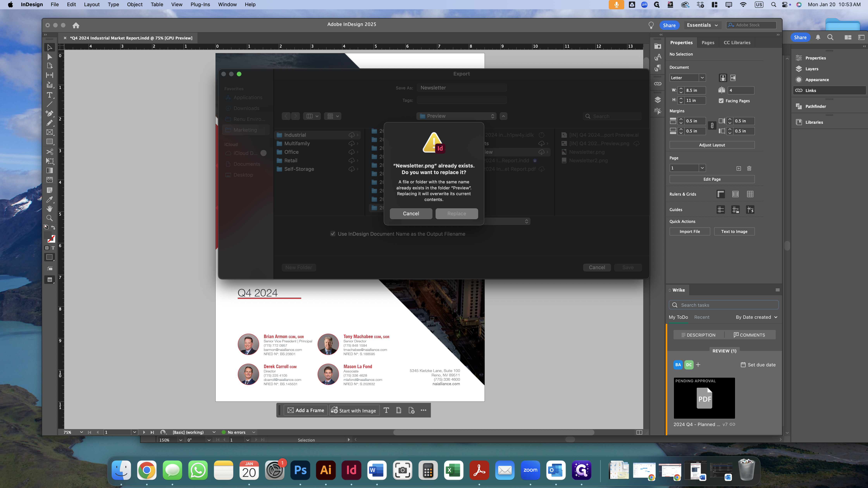Open the Layout menu
The height and width of the screenshot is (488, 868).
[x=92, y=4]
